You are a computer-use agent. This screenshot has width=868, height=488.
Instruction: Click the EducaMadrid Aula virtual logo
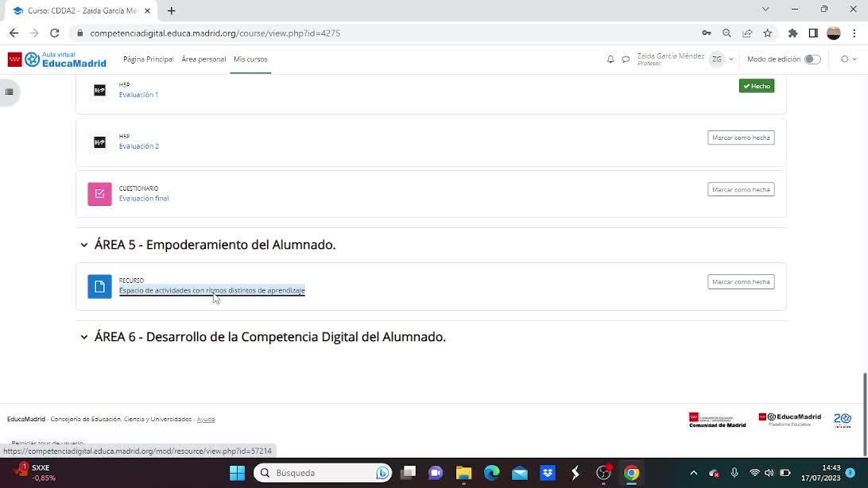point(57,59)
